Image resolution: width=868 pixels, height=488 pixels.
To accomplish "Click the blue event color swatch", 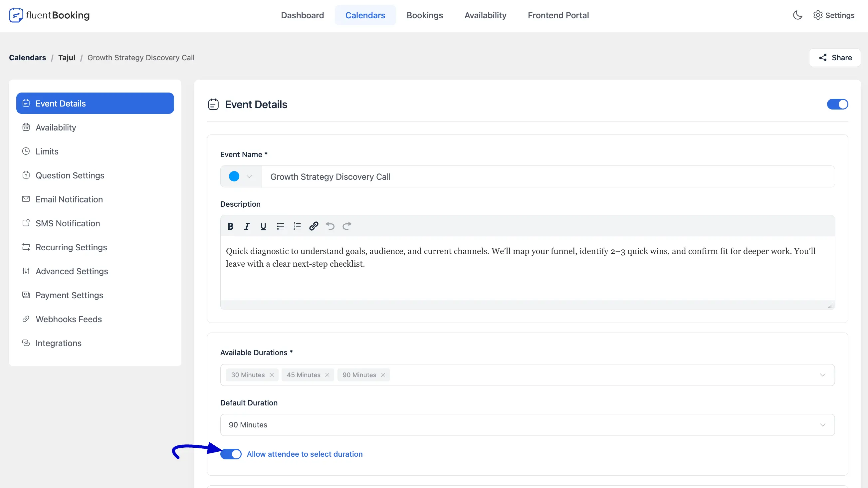I will [234, 176].
